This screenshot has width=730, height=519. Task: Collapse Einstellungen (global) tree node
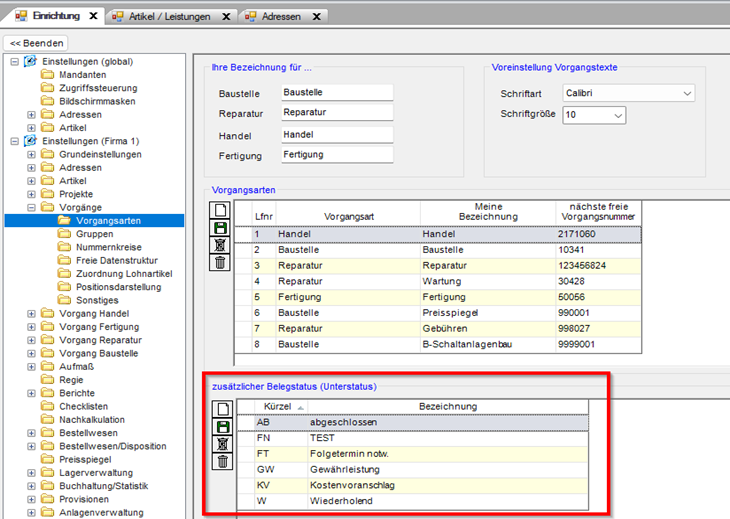pos(14,62)
